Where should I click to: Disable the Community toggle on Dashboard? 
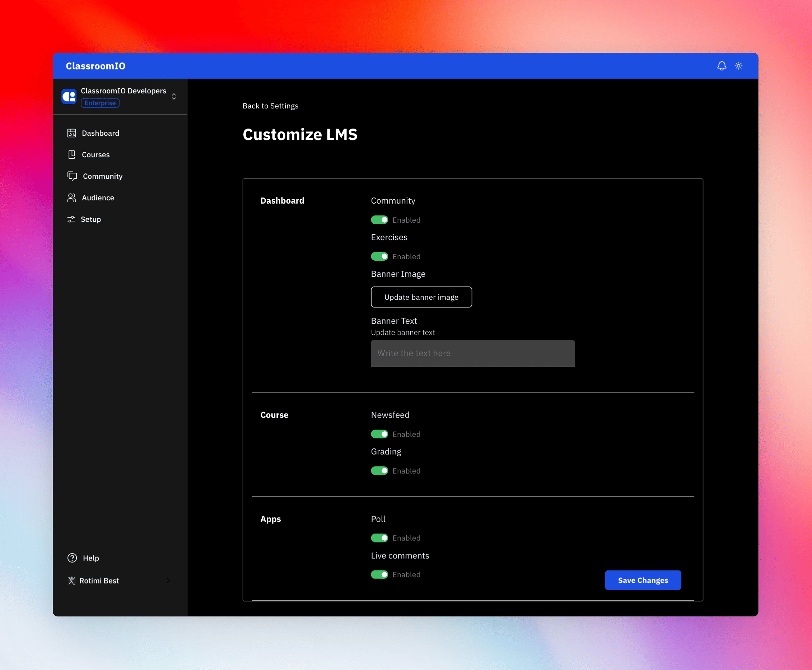379,219
